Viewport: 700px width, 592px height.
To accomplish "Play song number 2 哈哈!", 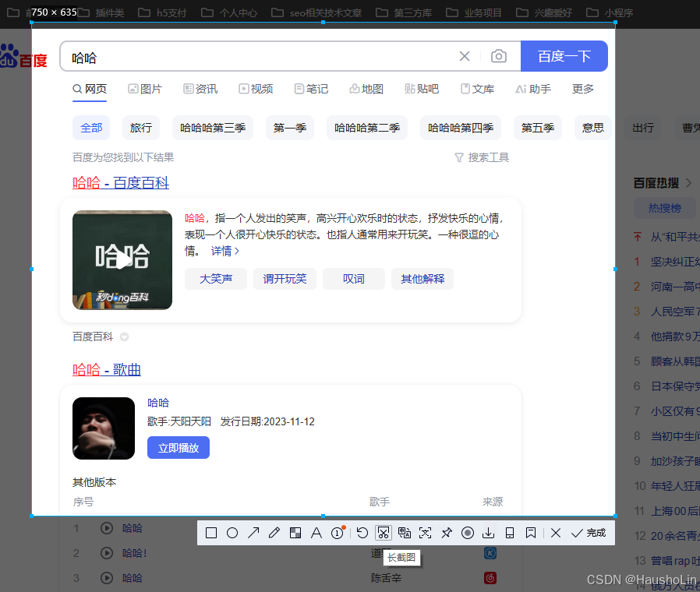I will (107, 553).
